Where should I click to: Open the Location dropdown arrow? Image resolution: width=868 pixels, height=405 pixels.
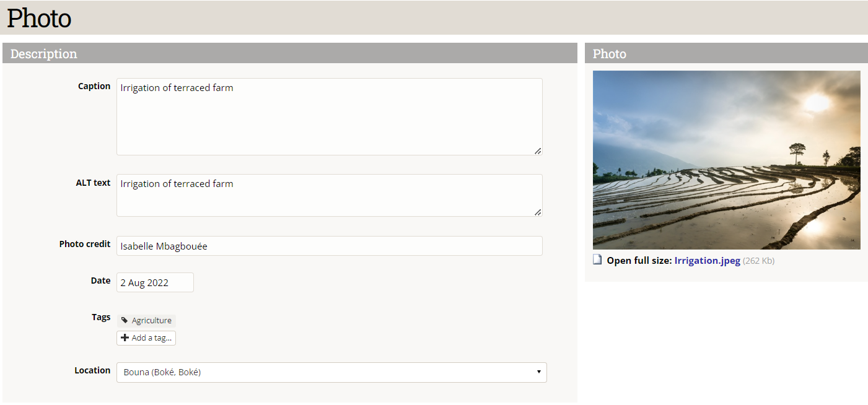click(x=538, y=372)
